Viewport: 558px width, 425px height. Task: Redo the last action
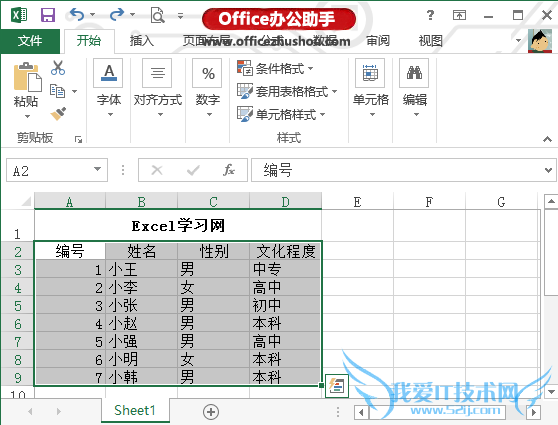(x=117, y=15)
